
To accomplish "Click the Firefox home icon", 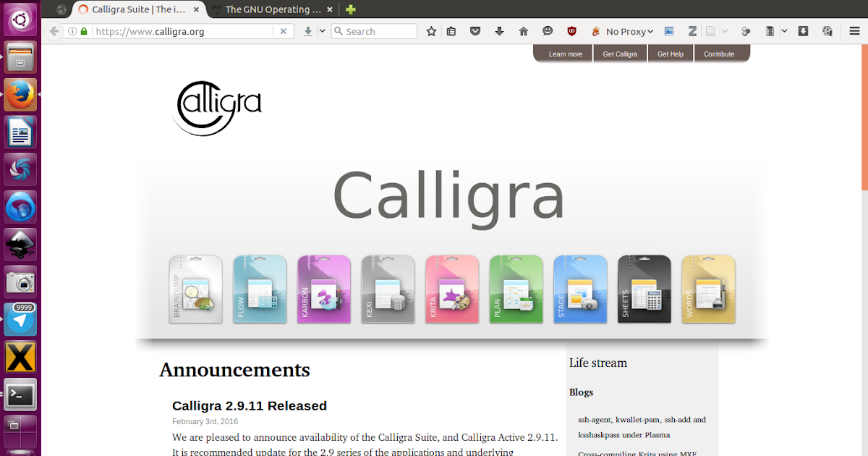I will click(523, 31).
